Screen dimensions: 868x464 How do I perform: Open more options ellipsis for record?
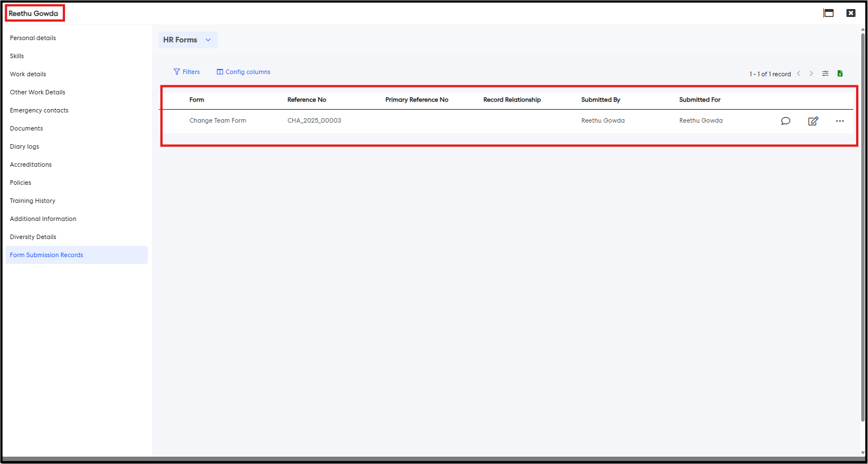tap(840, 121)
